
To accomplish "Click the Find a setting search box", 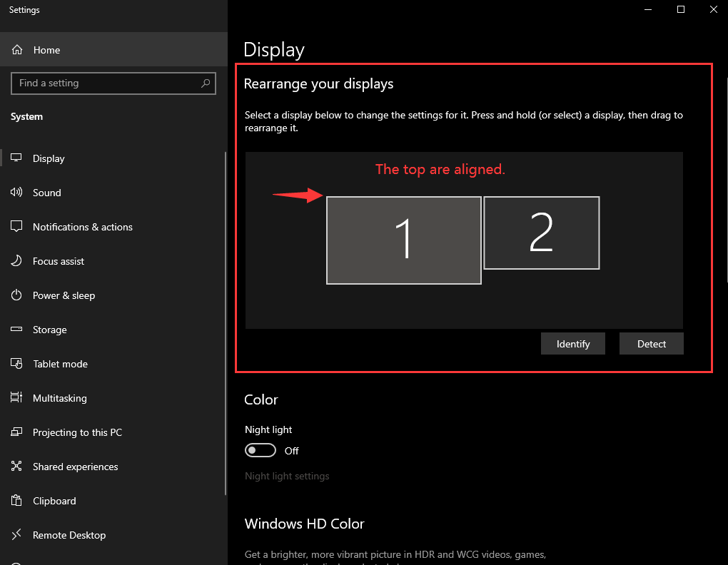I will [x=113, y=83].
